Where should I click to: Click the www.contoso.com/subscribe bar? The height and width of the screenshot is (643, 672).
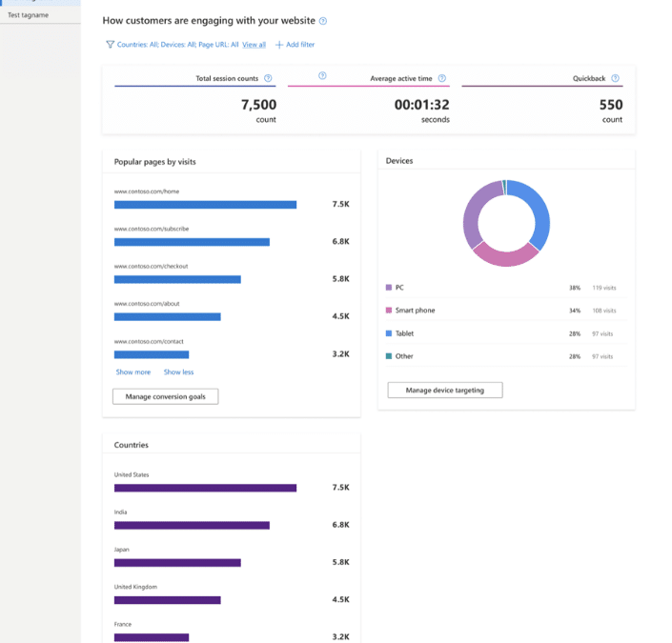click(192, 242)
